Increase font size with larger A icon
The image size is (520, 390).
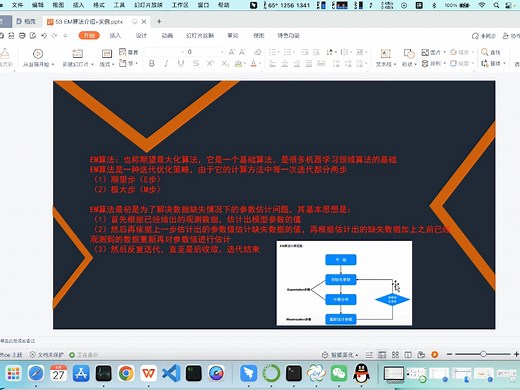point(232,52)
